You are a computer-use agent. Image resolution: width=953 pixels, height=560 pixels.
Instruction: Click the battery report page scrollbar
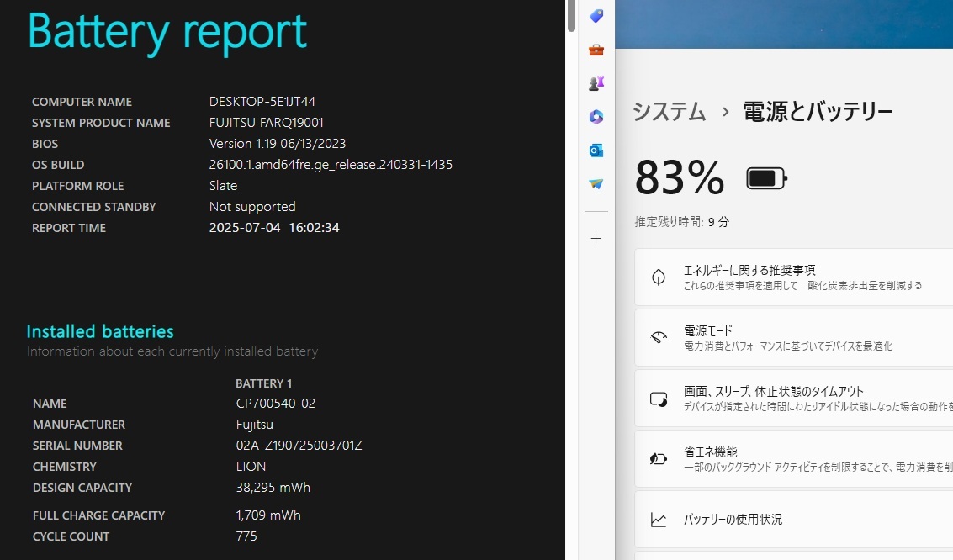coord(571,17)
